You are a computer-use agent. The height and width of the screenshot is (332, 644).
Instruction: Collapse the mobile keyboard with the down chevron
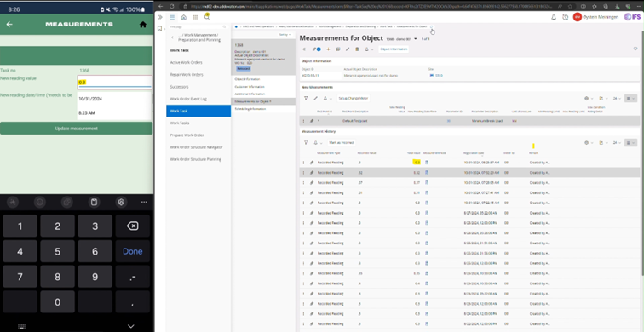click(130, 326)
